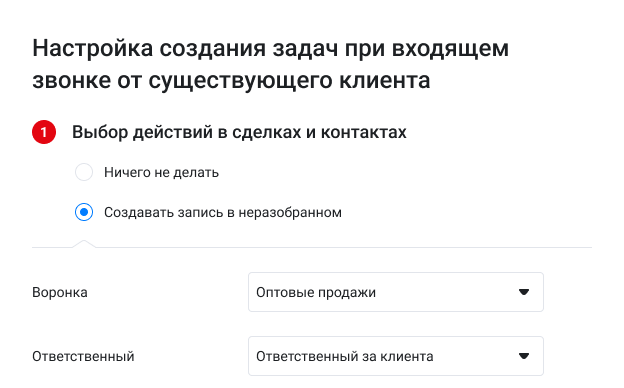Click the "Создавать запись в неразобранном" label text
The width and height of the screenshot is (624, 388).
point(223,213)
